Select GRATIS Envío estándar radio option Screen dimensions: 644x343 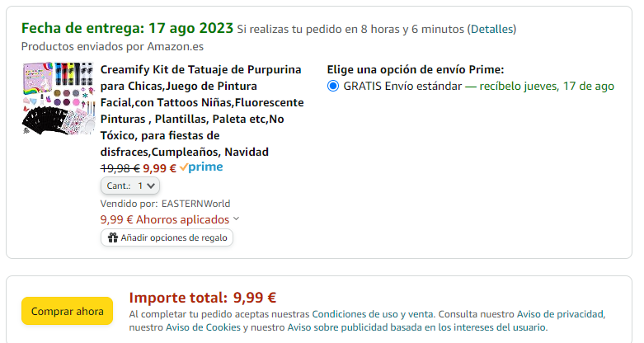[333, 87]
